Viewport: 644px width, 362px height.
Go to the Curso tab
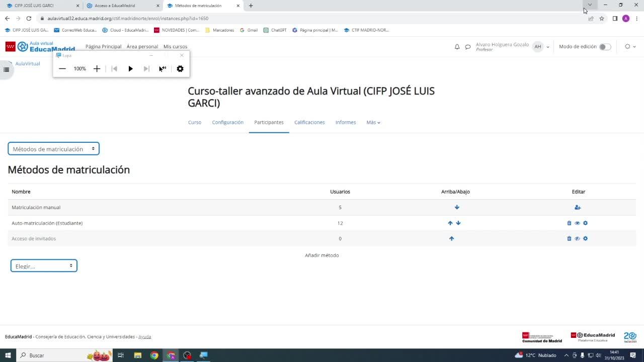pyautogui.click(x=195, y=122)
